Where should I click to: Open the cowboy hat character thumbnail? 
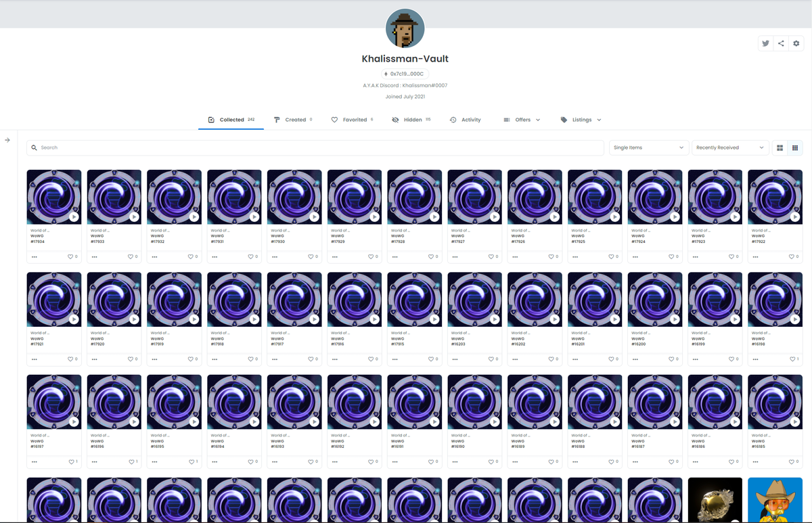[x=775, y=499]
